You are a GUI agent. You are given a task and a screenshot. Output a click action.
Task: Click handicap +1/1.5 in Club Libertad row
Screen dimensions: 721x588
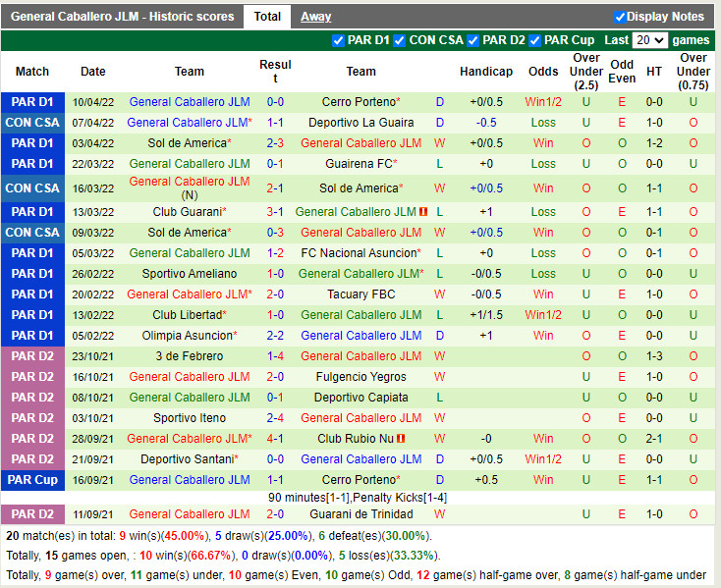486,315
